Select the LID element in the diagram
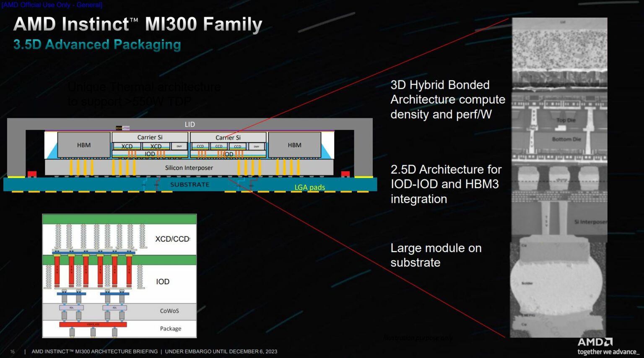 click(190, 124)
